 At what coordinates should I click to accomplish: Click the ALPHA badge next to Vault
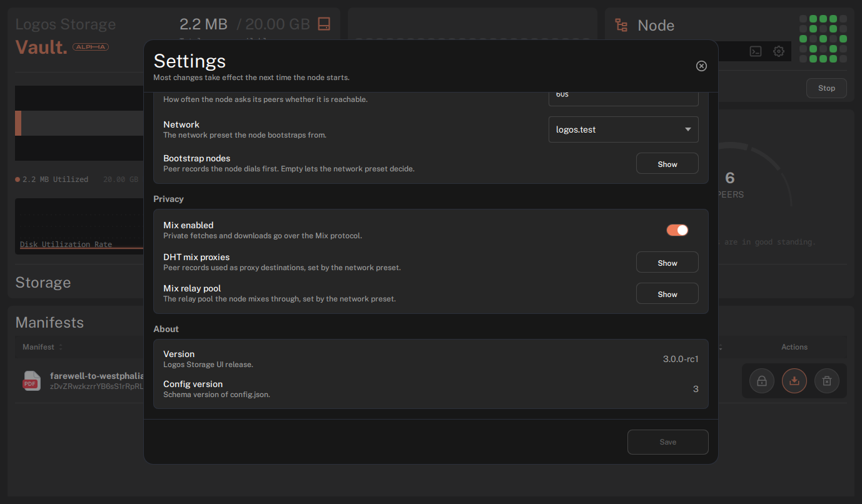(x=91, y=47)
